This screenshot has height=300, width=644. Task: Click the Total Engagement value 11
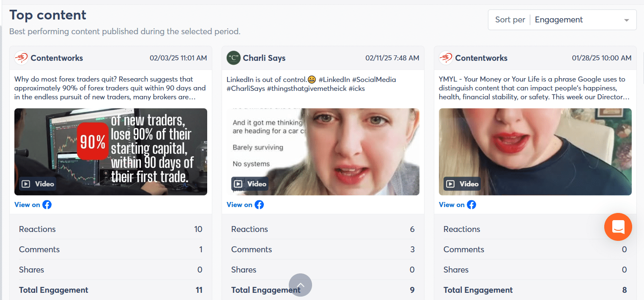pyautogui.click(x=199, y=290)
